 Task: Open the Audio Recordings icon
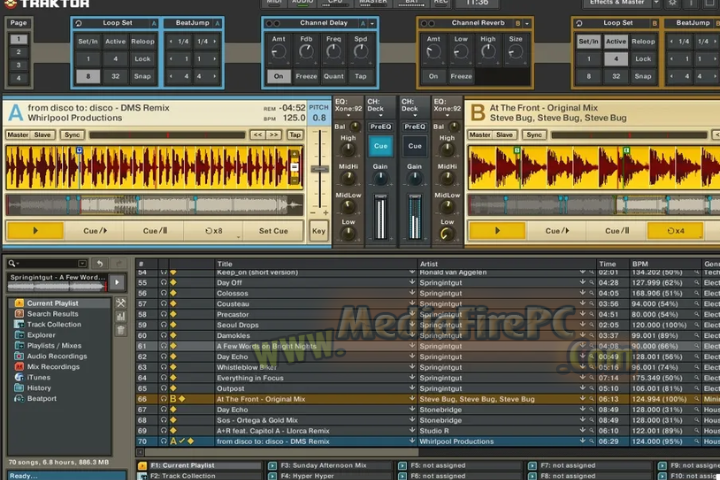click(19, 356)
